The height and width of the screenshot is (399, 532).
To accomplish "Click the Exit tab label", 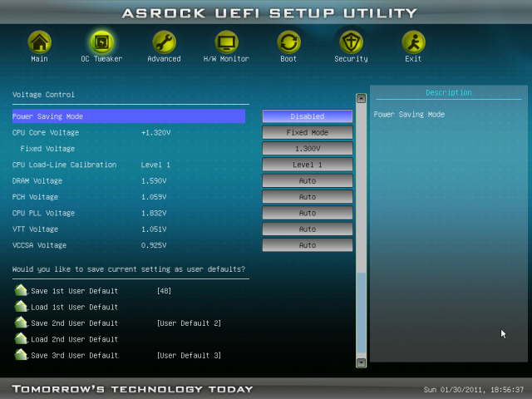I will [x=413, y=59].
